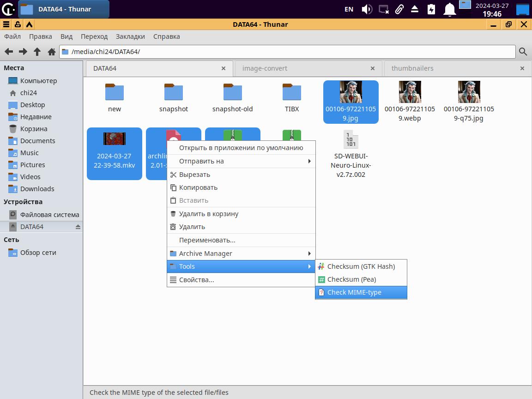
Task: Click the search magnifier icon
Action: click(x=523, y=52)
